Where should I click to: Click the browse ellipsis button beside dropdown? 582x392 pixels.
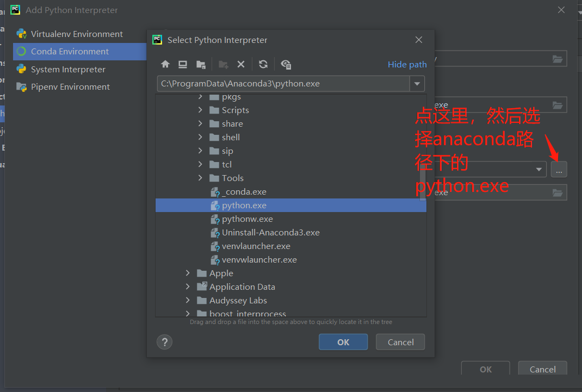559,170
